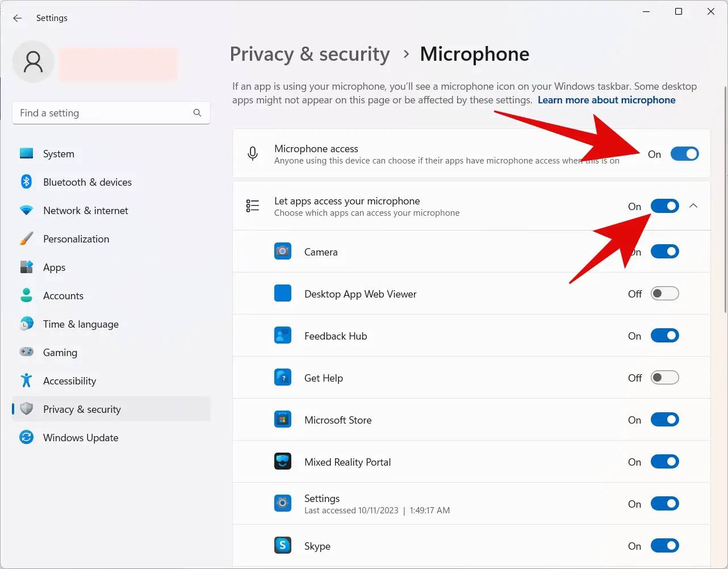Click the Microphone page heading

click(475, 54)
